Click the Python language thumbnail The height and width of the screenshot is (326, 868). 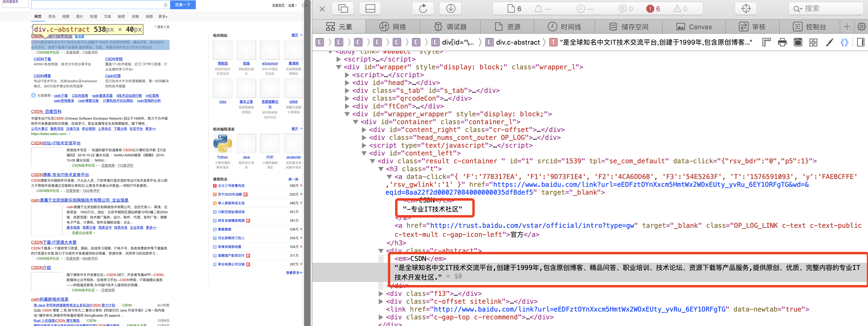point(222,143)
